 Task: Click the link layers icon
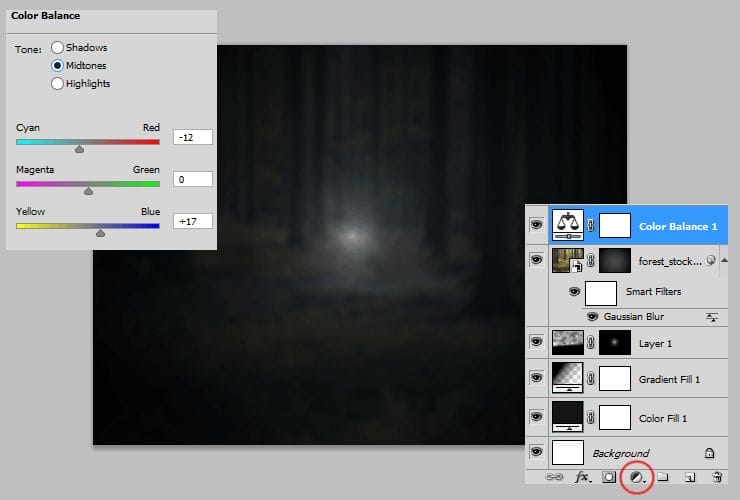click(x=552, y=478)
